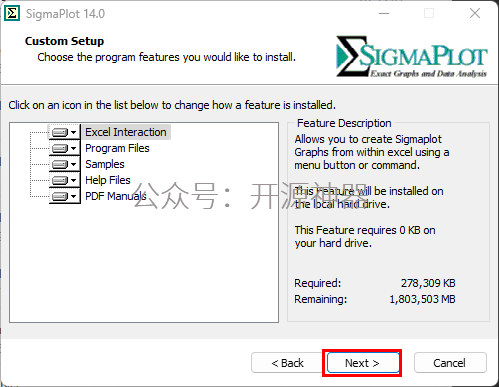Select the Program Files feature row
This screenshot has width=499, height=387.
pyautogui.click(x=117, y=148)
